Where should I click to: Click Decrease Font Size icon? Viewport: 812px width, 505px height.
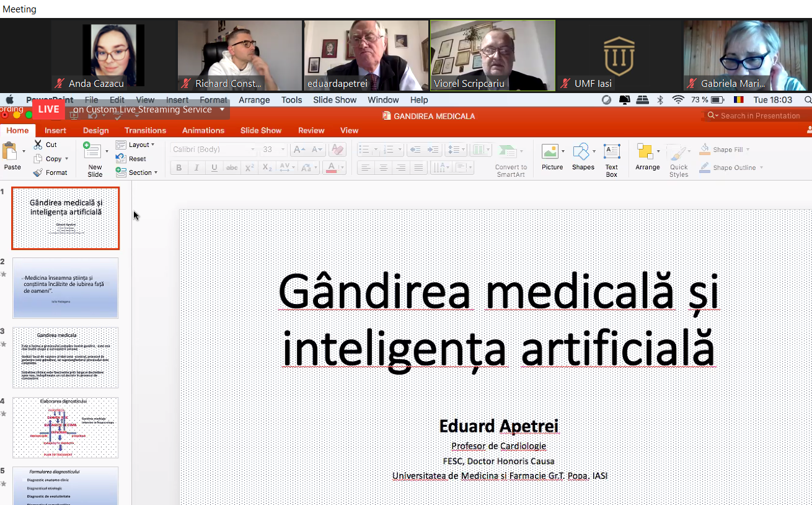point(317,150)
